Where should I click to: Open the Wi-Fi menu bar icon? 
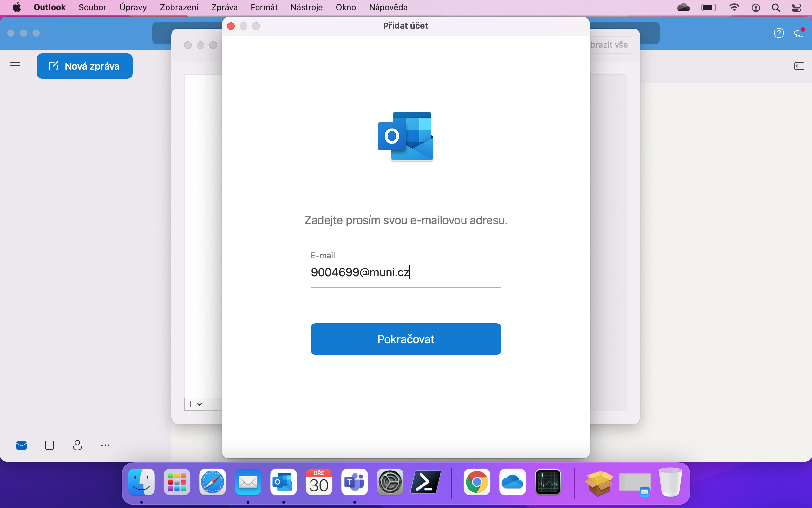tap(734, 7)
